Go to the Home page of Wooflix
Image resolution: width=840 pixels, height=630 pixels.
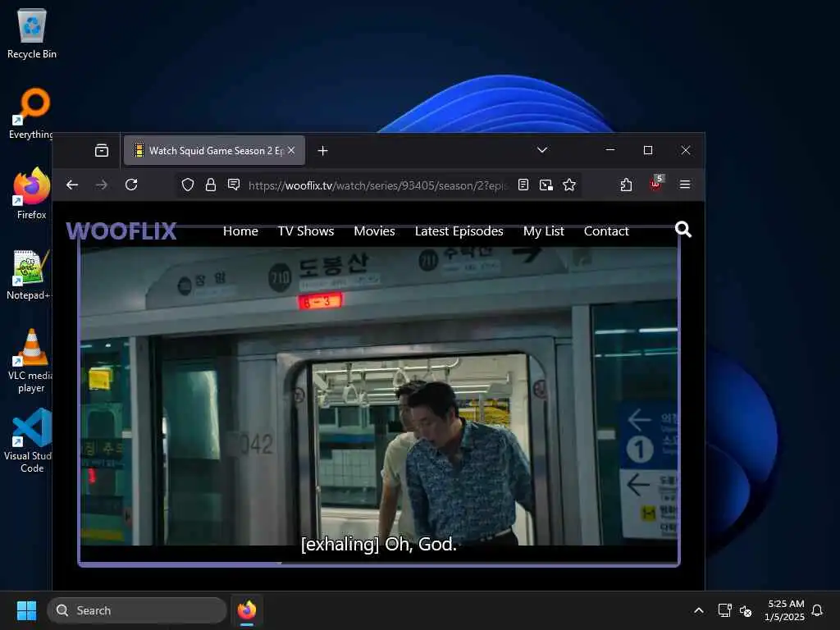[x=240, y=231]
